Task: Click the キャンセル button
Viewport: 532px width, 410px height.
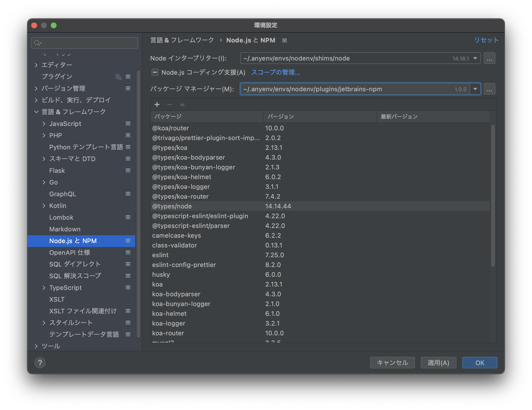Action: [x=392, y=363]
